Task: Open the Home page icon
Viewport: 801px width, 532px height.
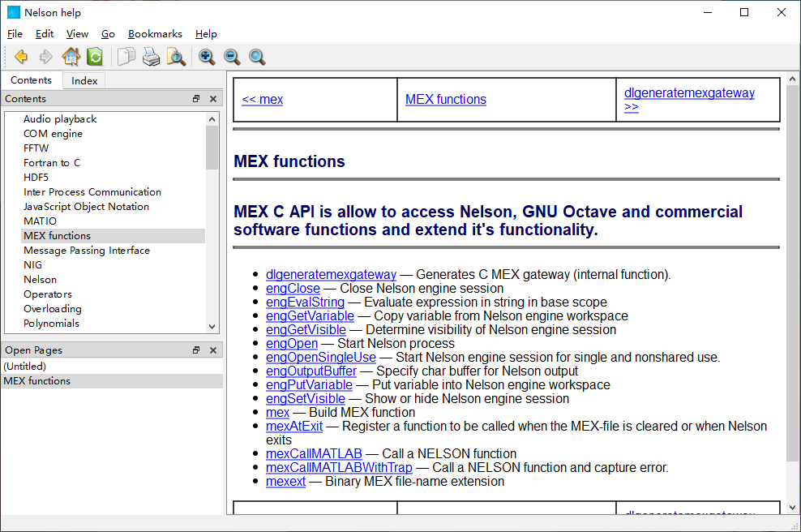Action: coord(71,57)
